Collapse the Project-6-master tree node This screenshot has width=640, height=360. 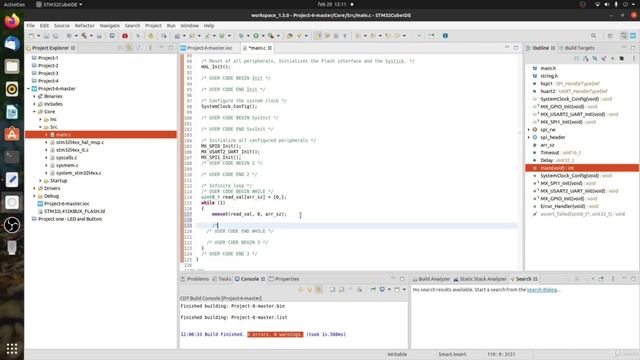coord(29,89)
